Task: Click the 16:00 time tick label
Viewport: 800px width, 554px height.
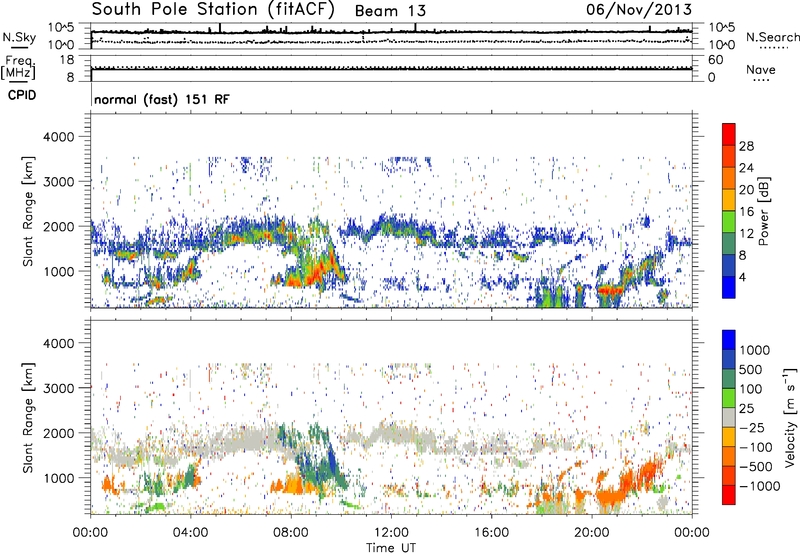Action: [491, 533]
